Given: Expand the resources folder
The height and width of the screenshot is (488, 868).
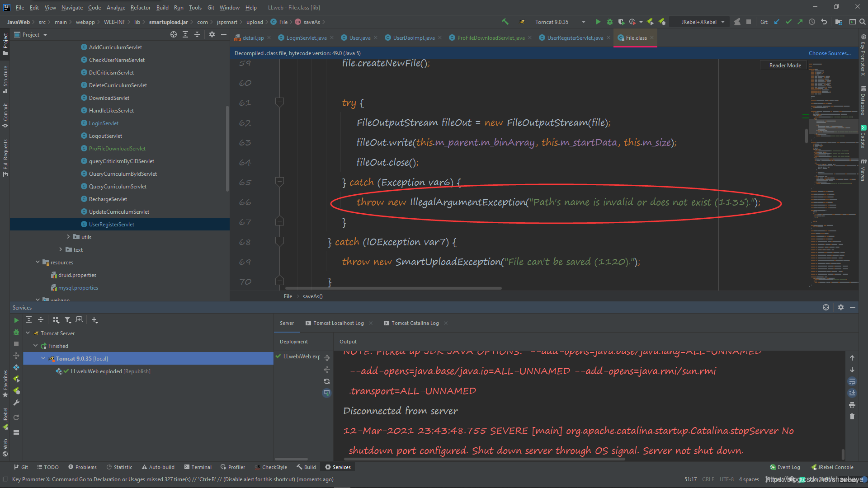Looking at the screenshot, I should tap(38, 262).
